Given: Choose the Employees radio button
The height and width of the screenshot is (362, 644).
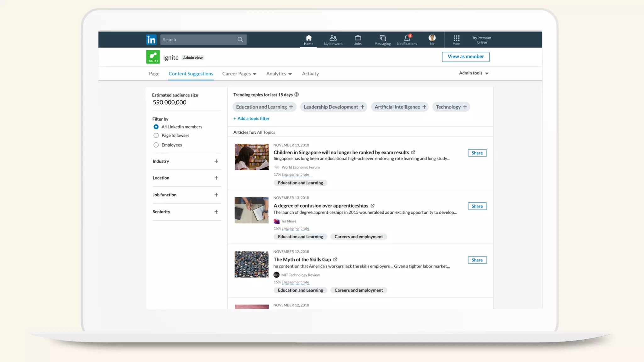Looking at the screenshot, I should coord(156,145).
